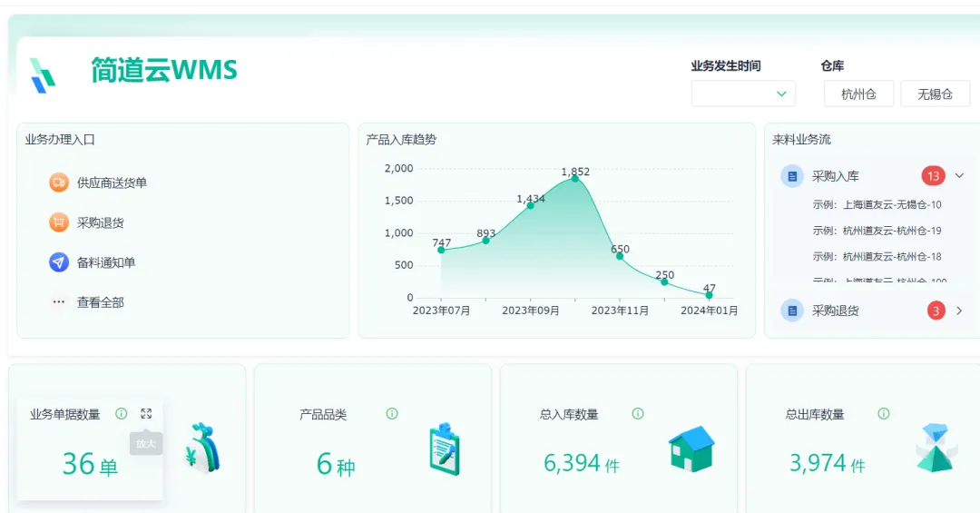The width and height of the screenshot is (980, 513).
Task: Open the 业务发生时间 dropdown
Action: tap(743, 94)
